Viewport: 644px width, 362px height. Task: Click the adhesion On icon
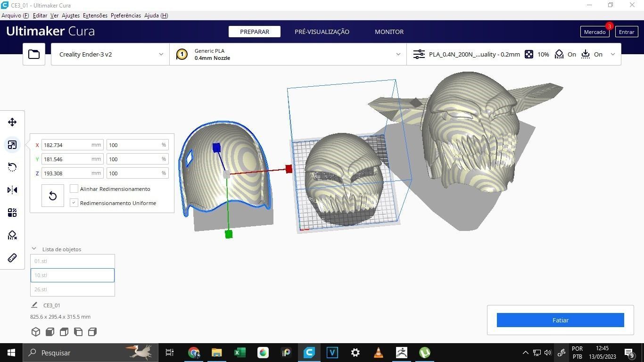[586, 54]
